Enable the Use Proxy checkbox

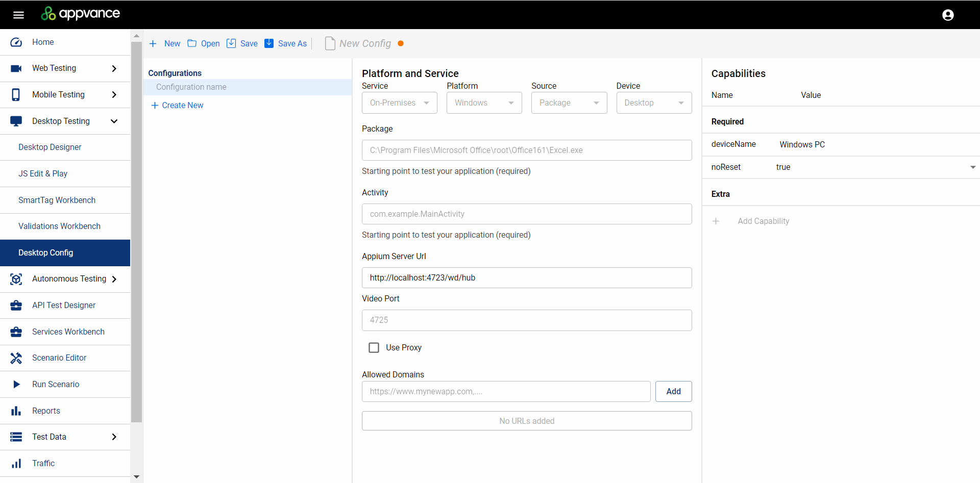374,348
